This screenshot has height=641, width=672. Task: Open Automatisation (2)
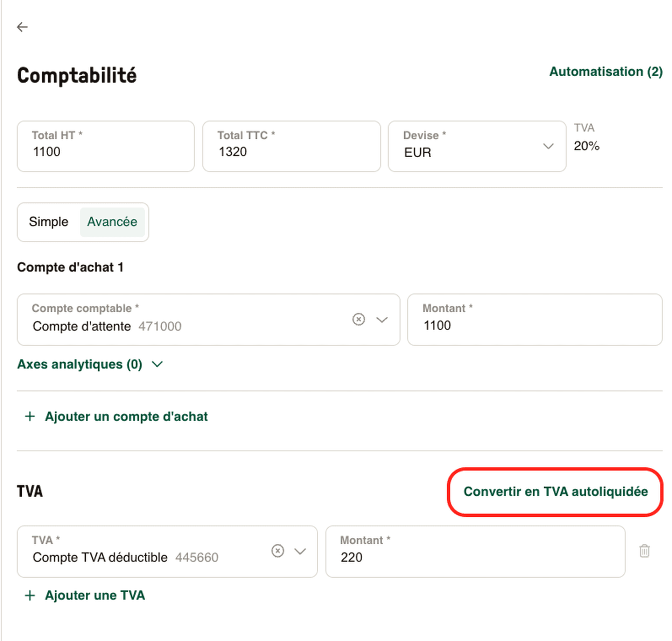[x=605, y=72]
